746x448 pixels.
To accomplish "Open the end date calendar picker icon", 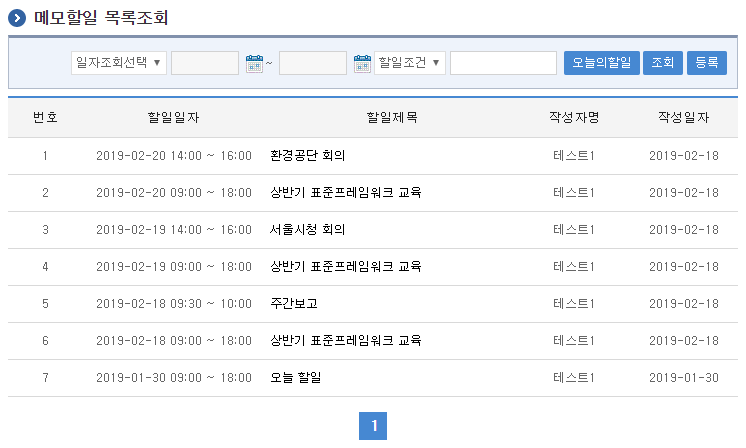I will (x=362, y=64).
